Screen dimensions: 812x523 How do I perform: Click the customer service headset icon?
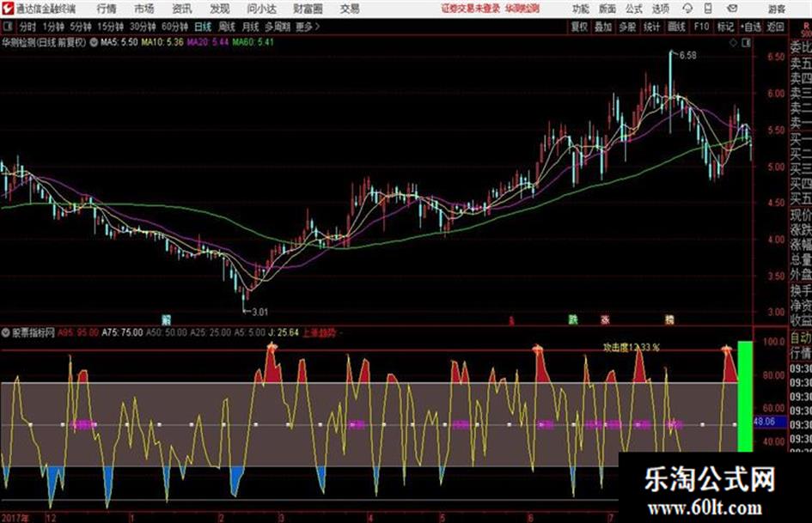(687, 9)
